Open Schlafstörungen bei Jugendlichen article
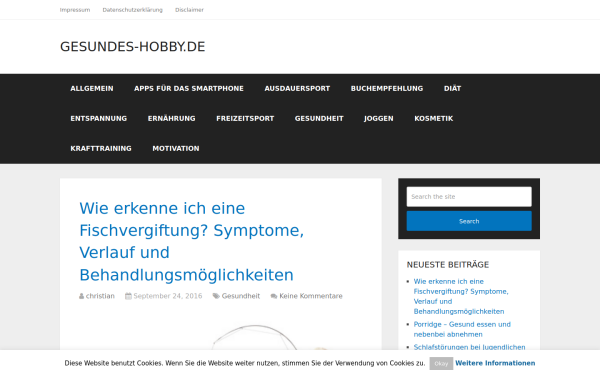 (x=470, y=347)
